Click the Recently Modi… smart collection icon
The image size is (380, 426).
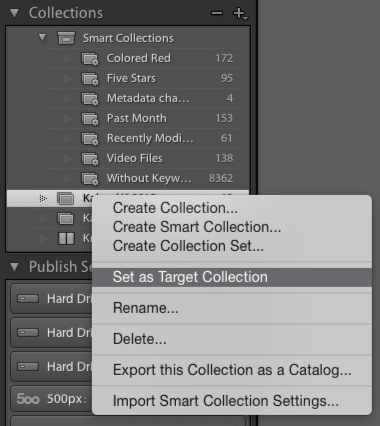pyautogui.click(x=90, y=139)
